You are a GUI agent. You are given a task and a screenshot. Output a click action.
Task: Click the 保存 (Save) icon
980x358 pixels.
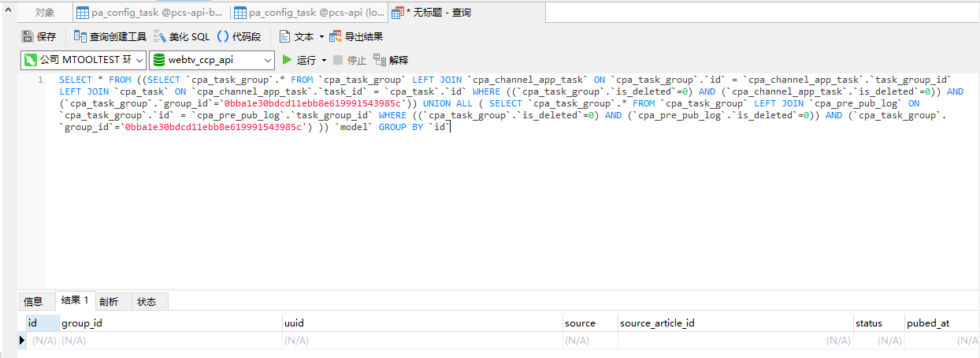[x=28, y=36]
